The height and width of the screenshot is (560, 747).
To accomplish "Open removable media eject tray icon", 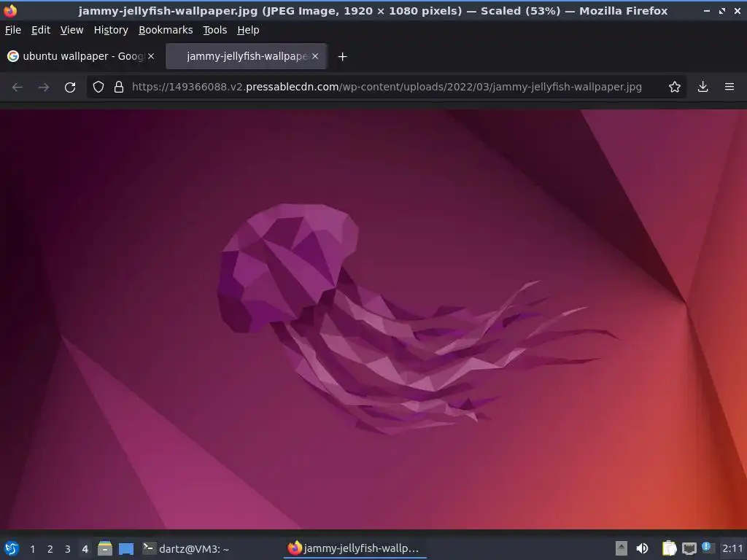I will pos(622,548).
